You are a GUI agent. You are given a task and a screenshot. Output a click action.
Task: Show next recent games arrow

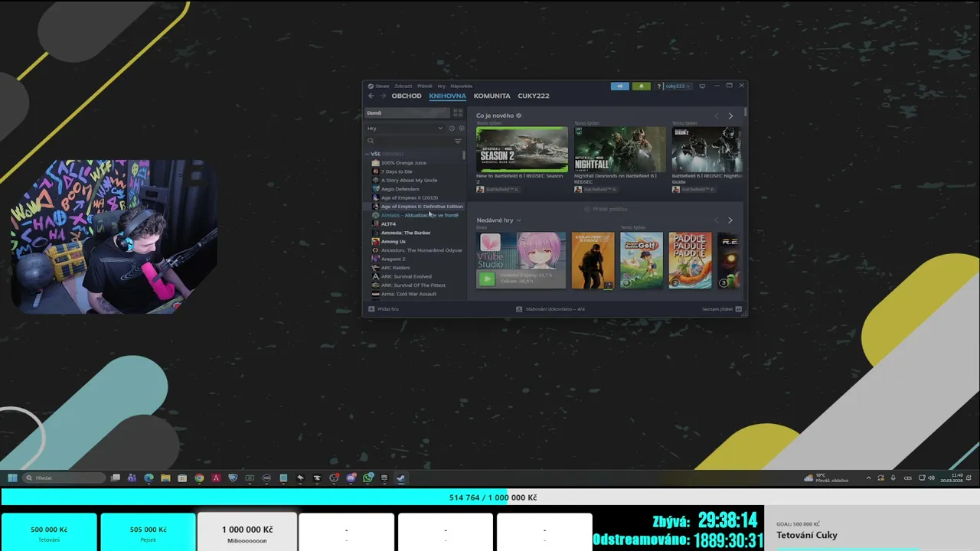[730, 220]
